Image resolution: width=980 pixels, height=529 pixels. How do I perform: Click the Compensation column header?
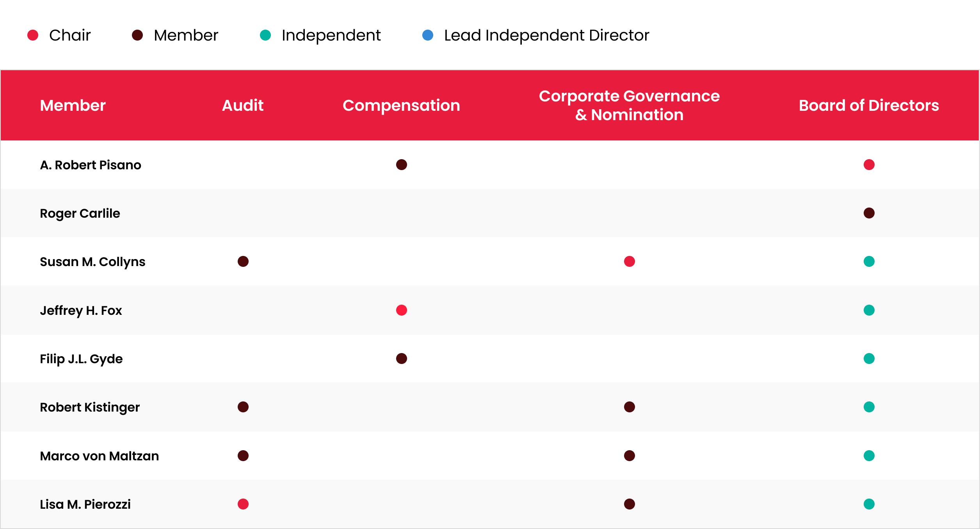[401, 105]
